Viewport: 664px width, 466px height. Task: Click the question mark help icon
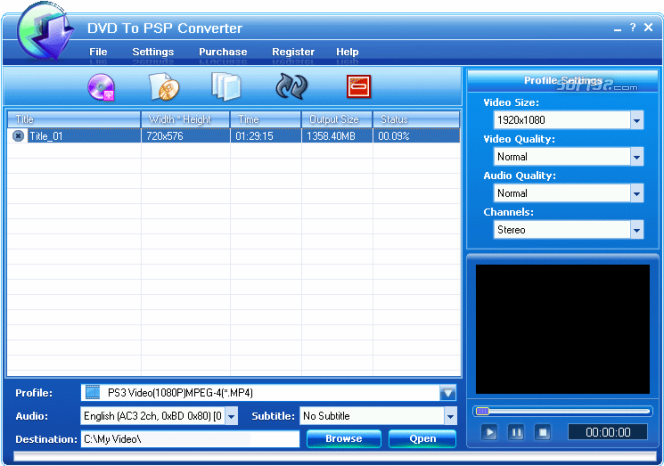(x=633, y=28)
